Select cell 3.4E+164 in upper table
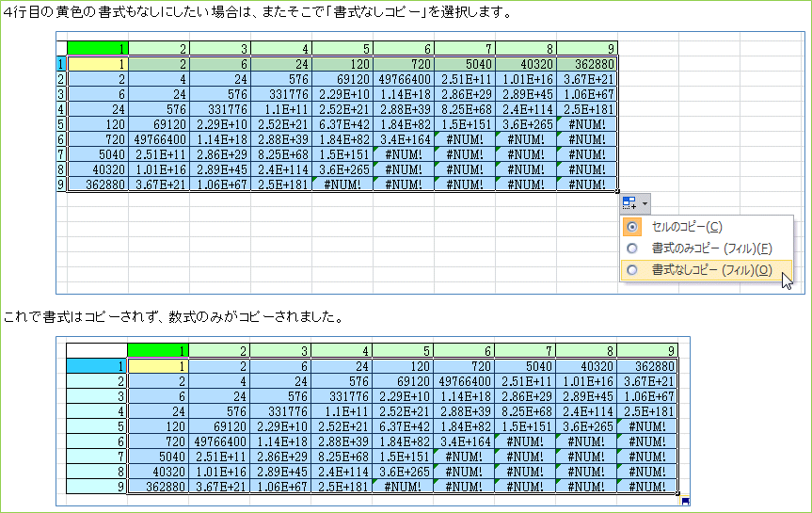 click(x=404, y=139)
